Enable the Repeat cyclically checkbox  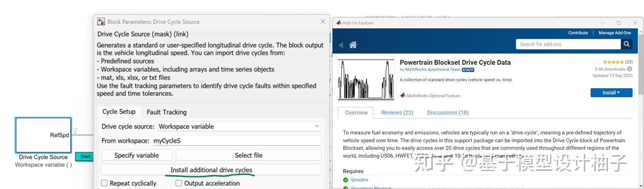(104, 183)
